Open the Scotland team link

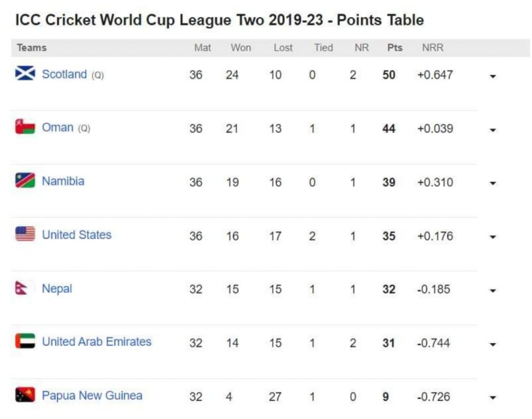click(64, 74)
